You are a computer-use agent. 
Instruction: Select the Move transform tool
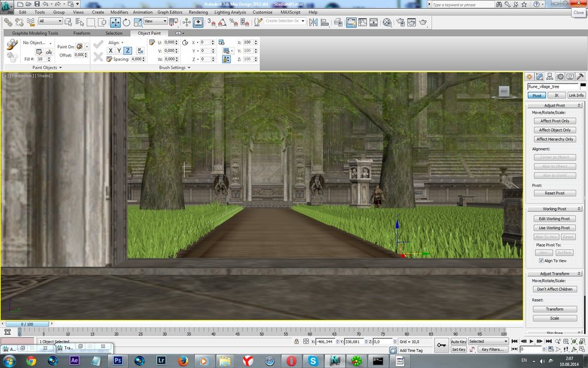coord(115,22)
